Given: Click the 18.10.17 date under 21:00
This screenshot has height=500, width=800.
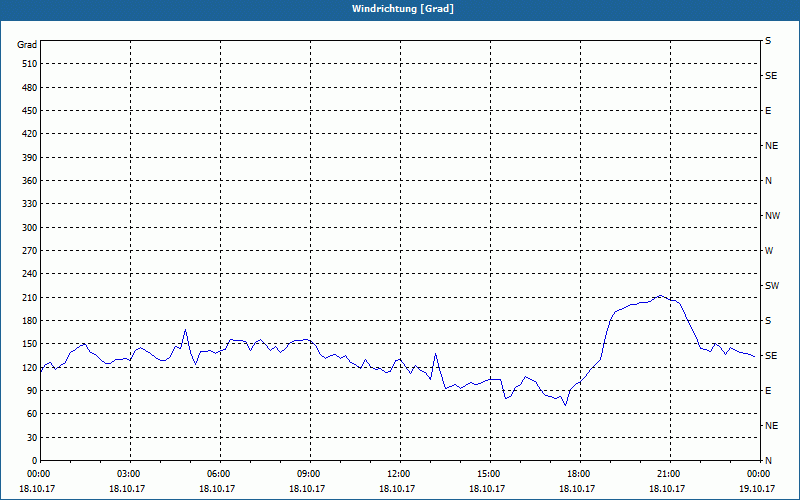Looking at the screenshot, I should click(x=667, y=488).
